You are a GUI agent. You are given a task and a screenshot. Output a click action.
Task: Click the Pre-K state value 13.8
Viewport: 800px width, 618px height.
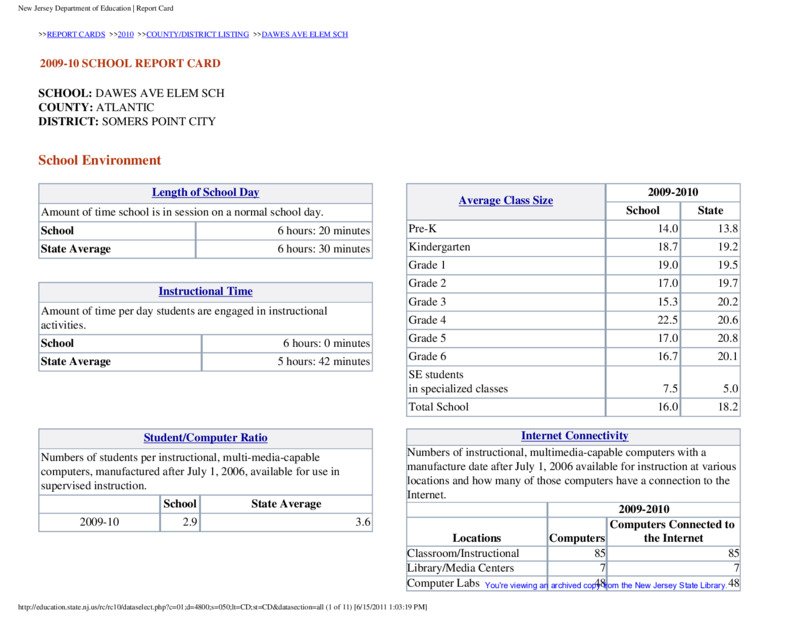pos(728,229)
